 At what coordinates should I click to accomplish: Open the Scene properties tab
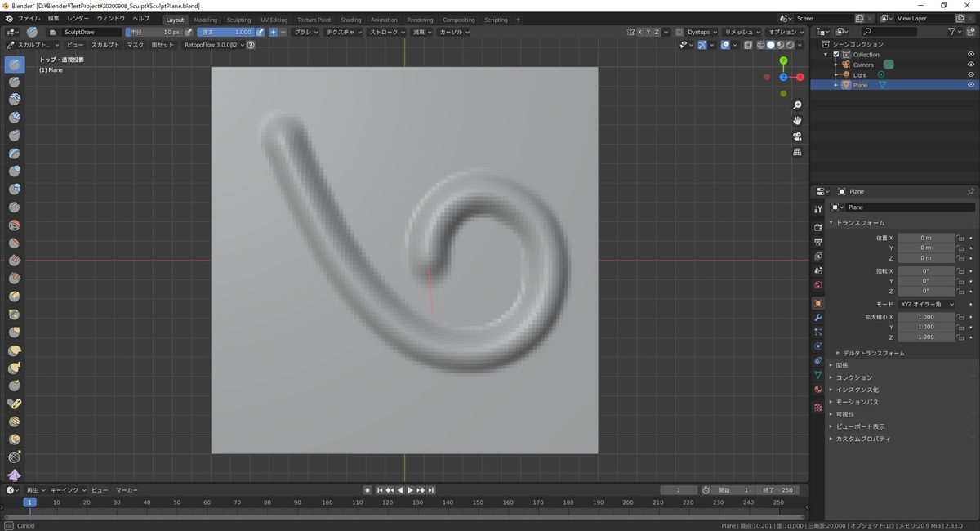[817, 270]
